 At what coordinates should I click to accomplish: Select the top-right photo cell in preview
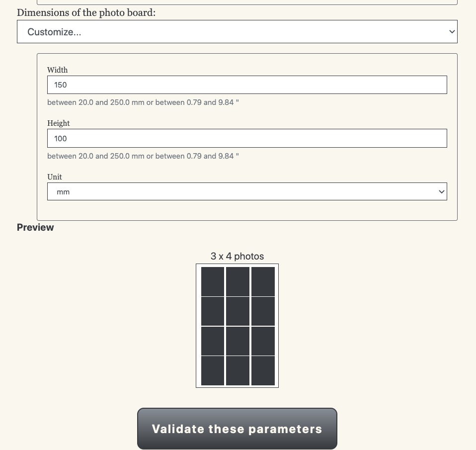263,281
